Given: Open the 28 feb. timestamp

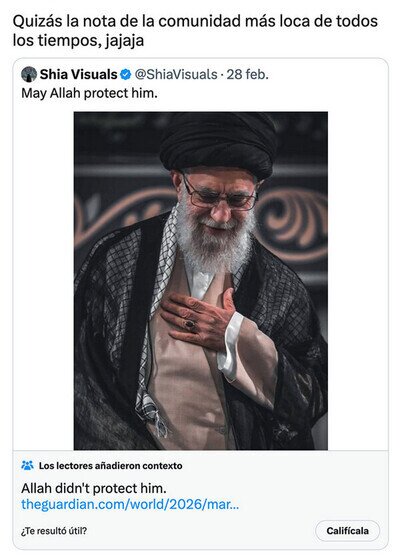Looking at the screenshot, I should click(x=248, y=75).
